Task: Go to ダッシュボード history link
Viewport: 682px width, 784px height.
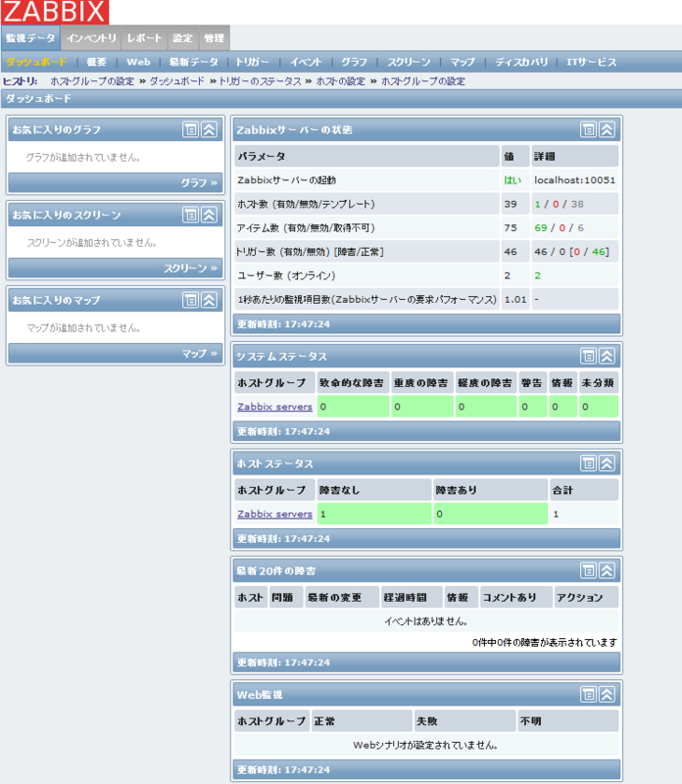Action: point(177,81)
